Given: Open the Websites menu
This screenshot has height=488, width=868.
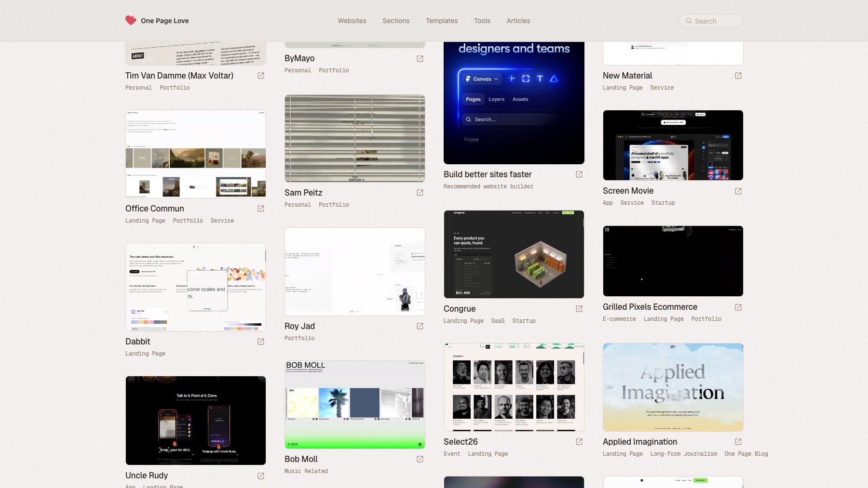Looking at the screenshot, I should tap(352, 21).
